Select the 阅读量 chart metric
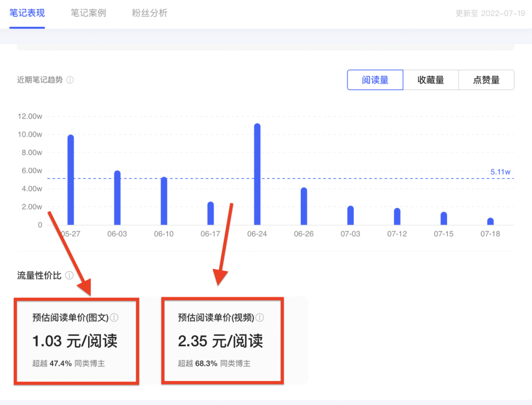532x405 pixels. (375, 80)
